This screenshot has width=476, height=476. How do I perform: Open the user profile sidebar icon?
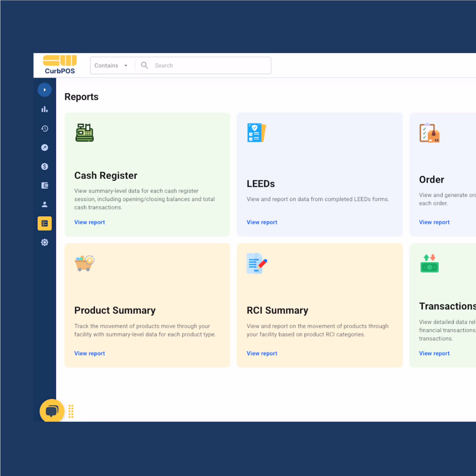[45, 204]
